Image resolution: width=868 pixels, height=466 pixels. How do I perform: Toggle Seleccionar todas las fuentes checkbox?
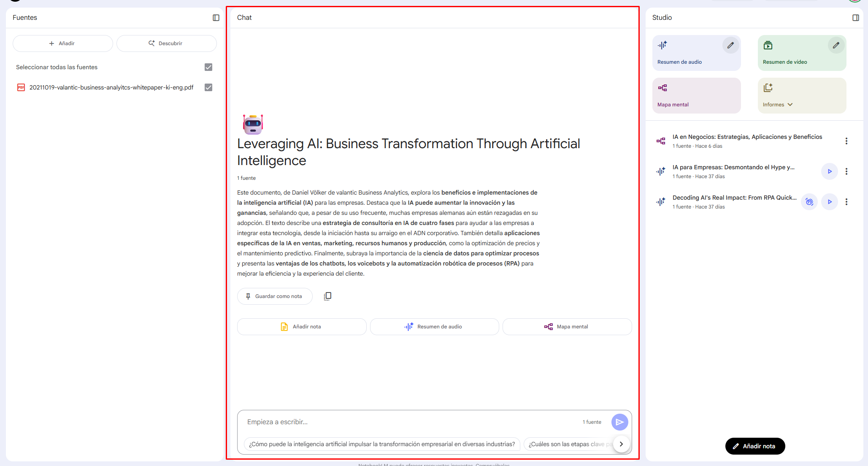[x=208, y=67]
